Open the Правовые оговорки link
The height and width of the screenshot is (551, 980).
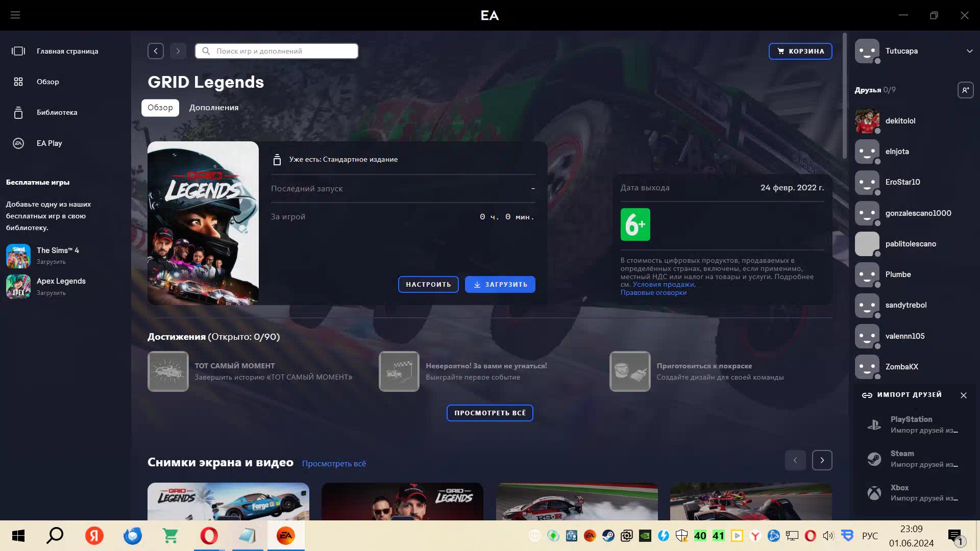653,293
